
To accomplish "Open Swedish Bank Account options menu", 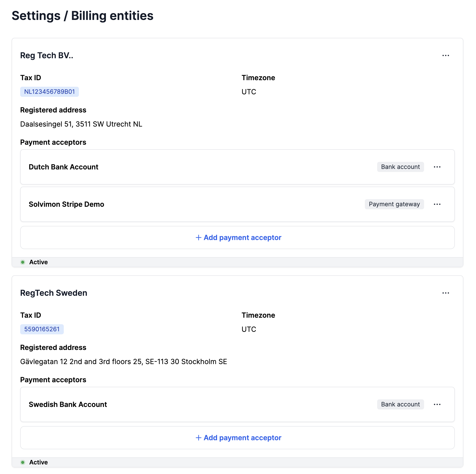I will coord(437,404).
